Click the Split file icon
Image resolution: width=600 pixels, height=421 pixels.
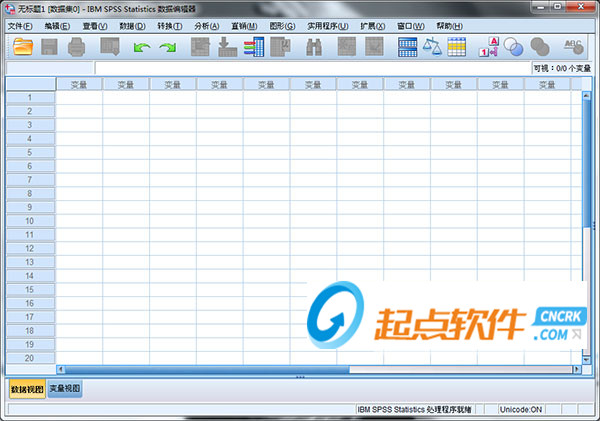[408, 47]
